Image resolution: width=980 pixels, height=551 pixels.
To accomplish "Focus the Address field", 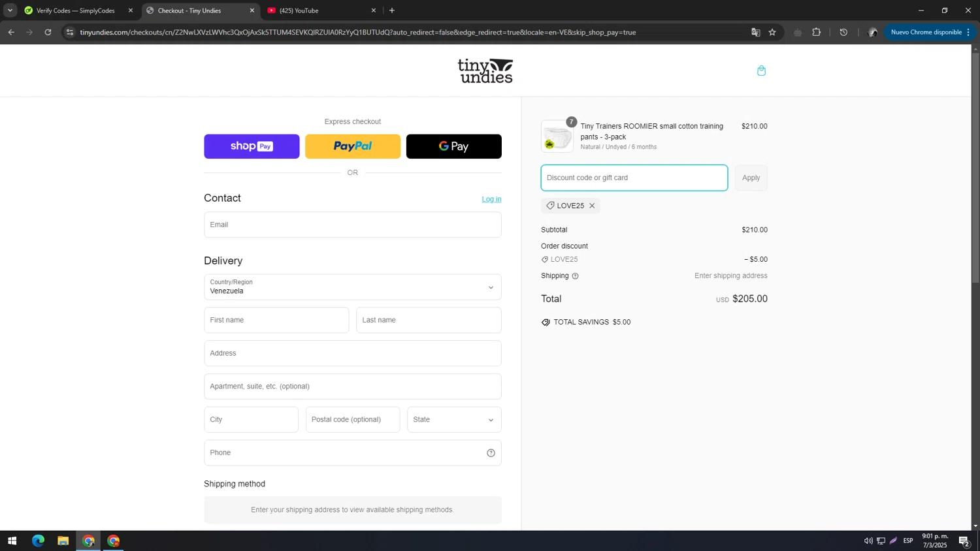I will tap(353, 353).
